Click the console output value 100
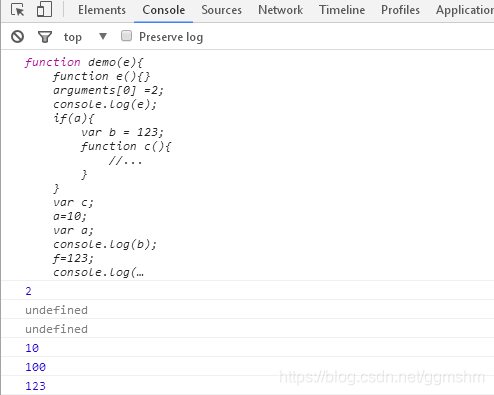 [x=35, y=367]
